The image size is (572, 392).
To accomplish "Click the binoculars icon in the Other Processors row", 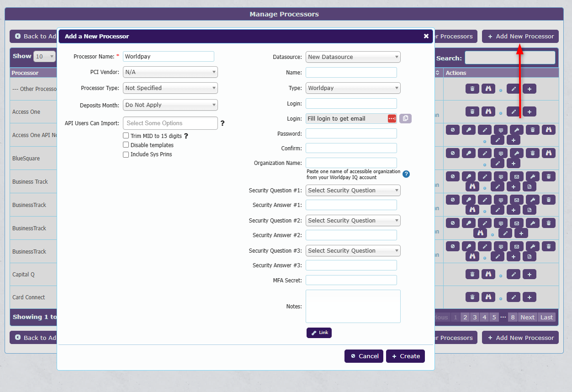I will click(488, 89).
